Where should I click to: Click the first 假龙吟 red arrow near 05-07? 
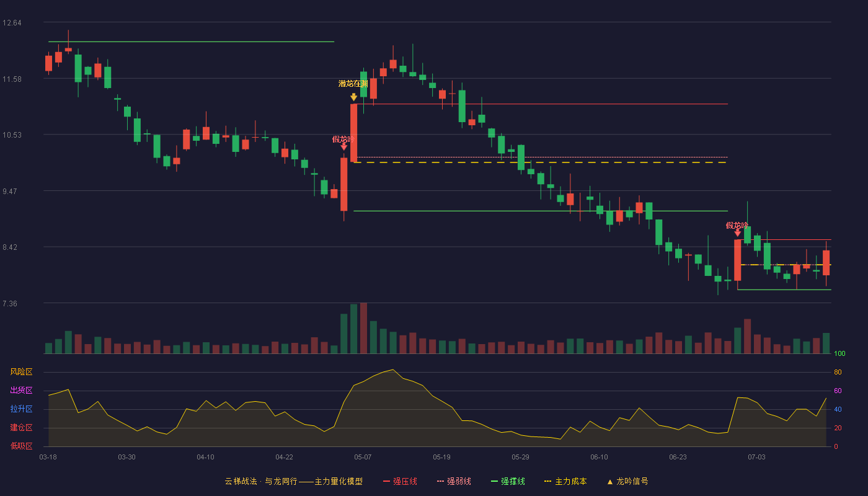[343, 147]
